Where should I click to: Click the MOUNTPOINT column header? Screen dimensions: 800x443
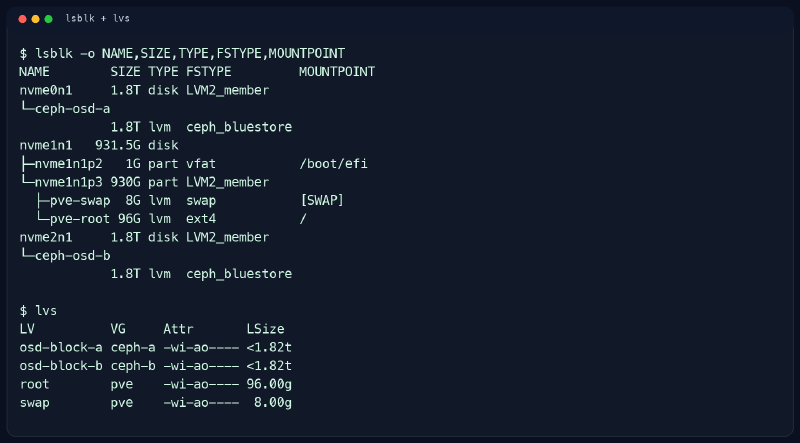(x=337, y=72)
